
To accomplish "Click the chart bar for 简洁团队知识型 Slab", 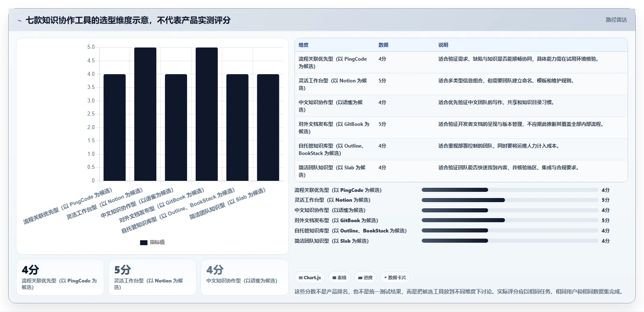I will [x=268, y=128].
